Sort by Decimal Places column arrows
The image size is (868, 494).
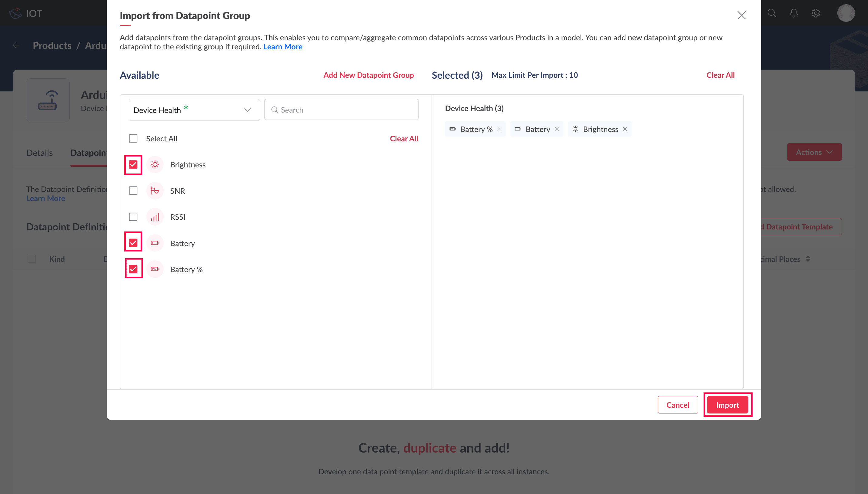click(x=808, y=259)
